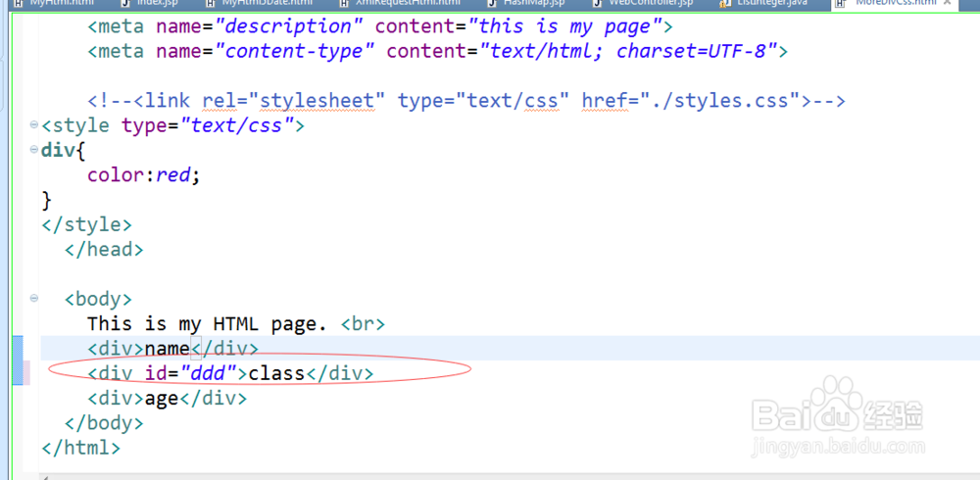Click the closing </html> tag

tap(81, 448)
